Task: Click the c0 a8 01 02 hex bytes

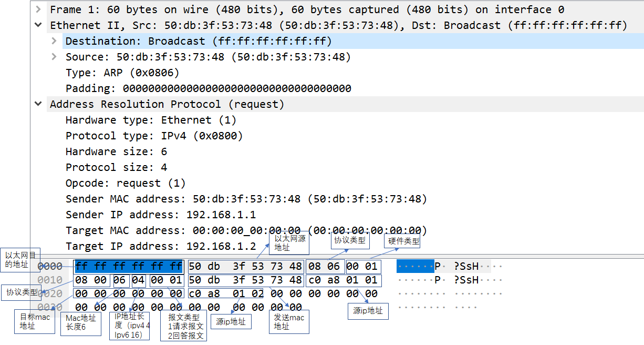Action: point(226,293)
